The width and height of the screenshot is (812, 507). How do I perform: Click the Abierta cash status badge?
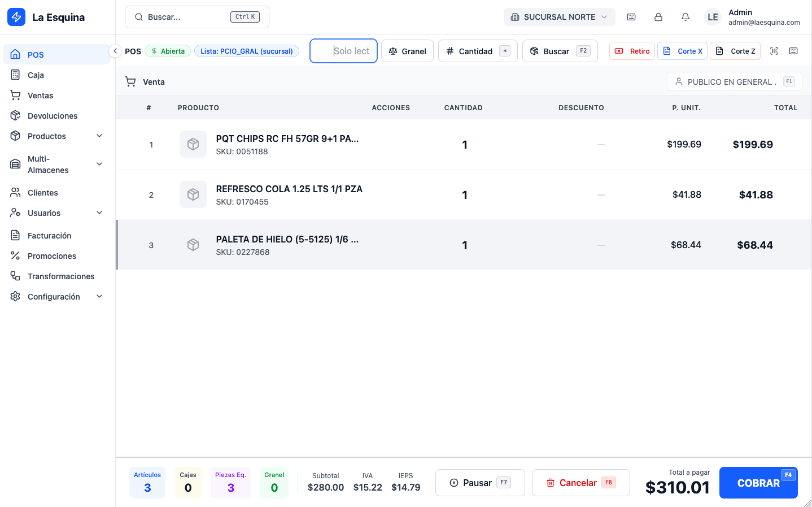pyautogui.click(x=168, y=51)
